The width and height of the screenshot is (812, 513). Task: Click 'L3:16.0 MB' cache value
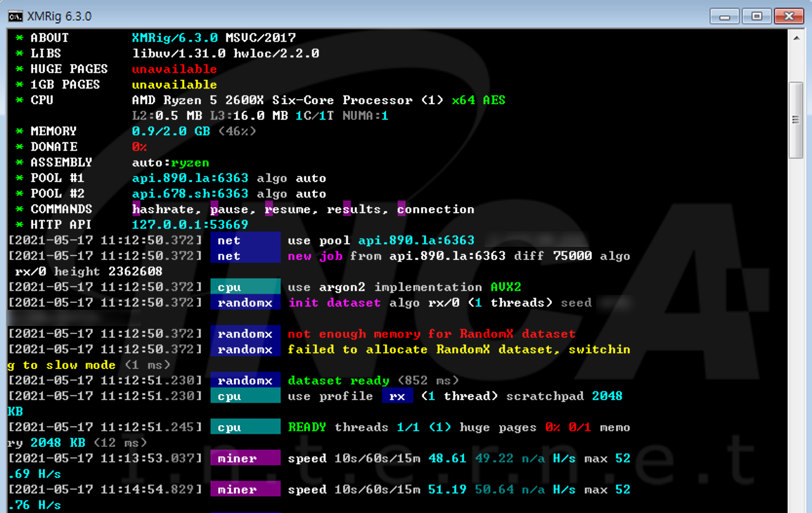click(249, 116)
